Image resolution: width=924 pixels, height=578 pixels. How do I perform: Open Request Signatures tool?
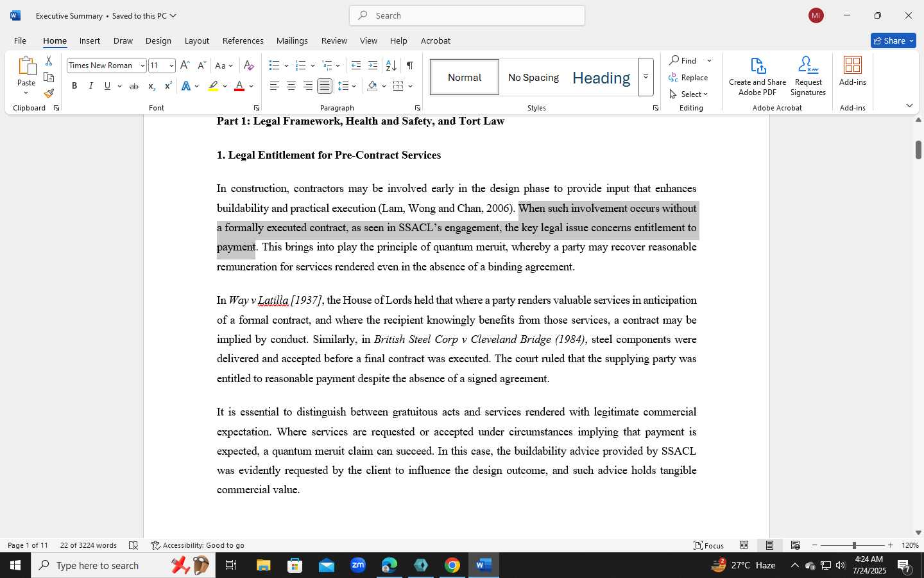pyautogui.click(x=808, y=76)
